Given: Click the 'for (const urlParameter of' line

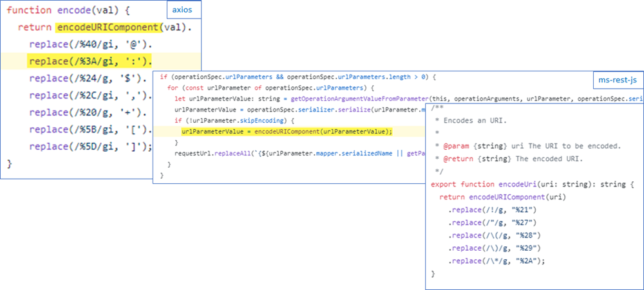Looking at the screenshot, I should [x=270, y=88].
